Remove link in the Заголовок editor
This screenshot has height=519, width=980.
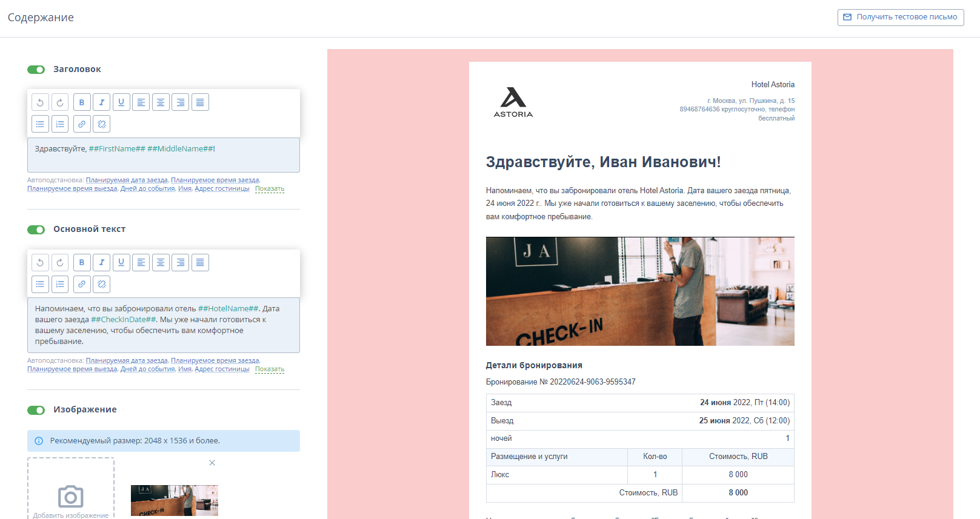point(102,124)
